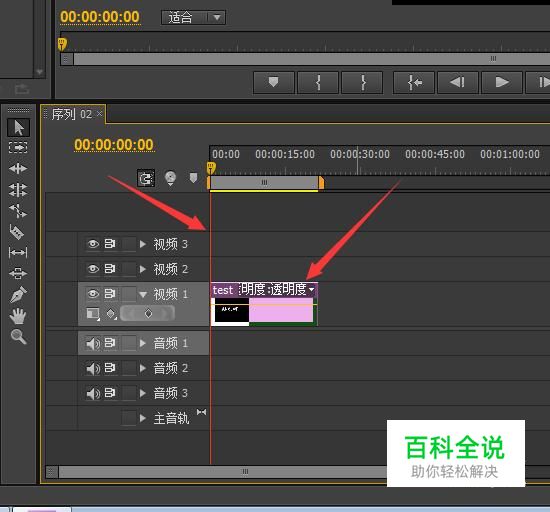Expand the 音频 3 track

tap(142, 393)
